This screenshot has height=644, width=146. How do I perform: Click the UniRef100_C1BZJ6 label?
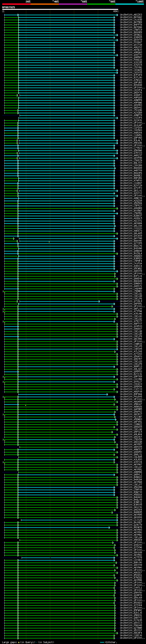click(x=131, y=636)
